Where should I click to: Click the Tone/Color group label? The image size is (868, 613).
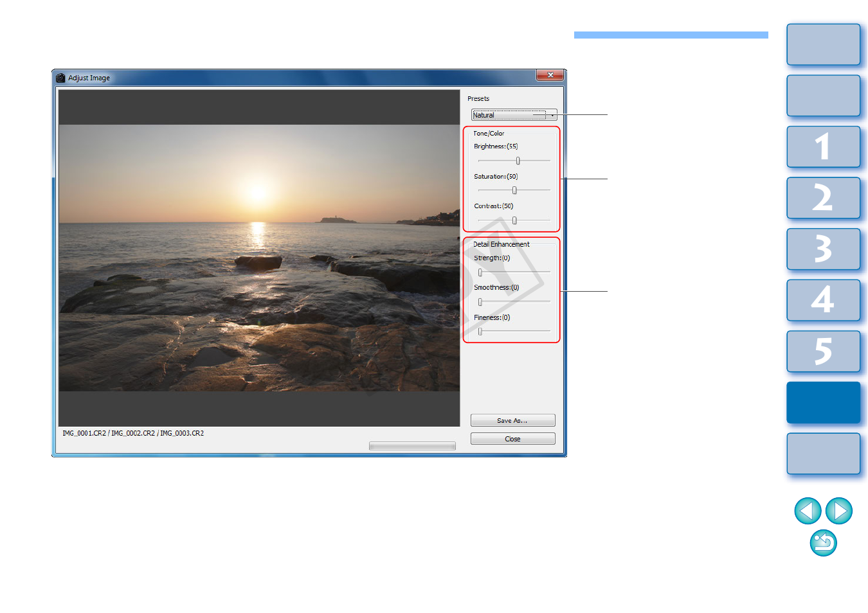(489, 134)
